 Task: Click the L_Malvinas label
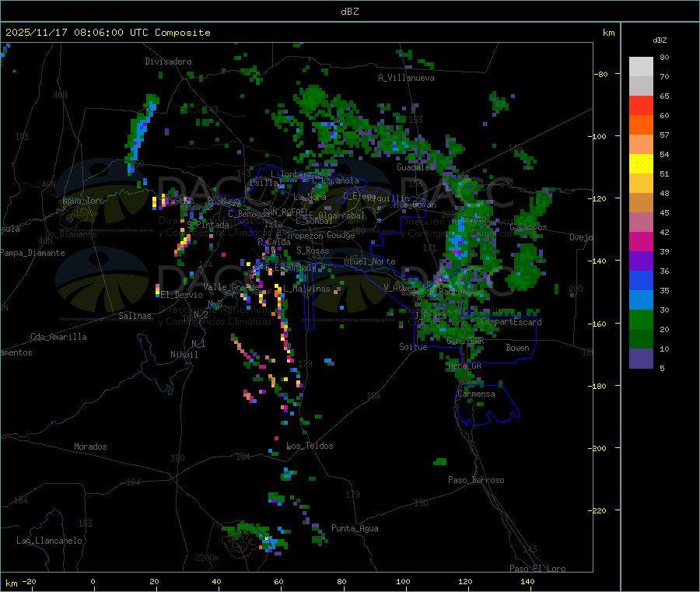[x=306, y=289]
